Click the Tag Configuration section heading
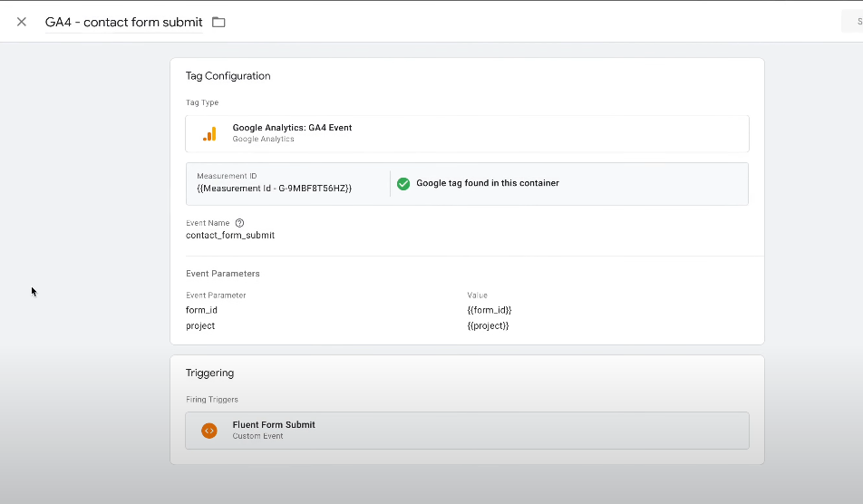The width and height of the screenshot is (863, 504). point(228,76)
